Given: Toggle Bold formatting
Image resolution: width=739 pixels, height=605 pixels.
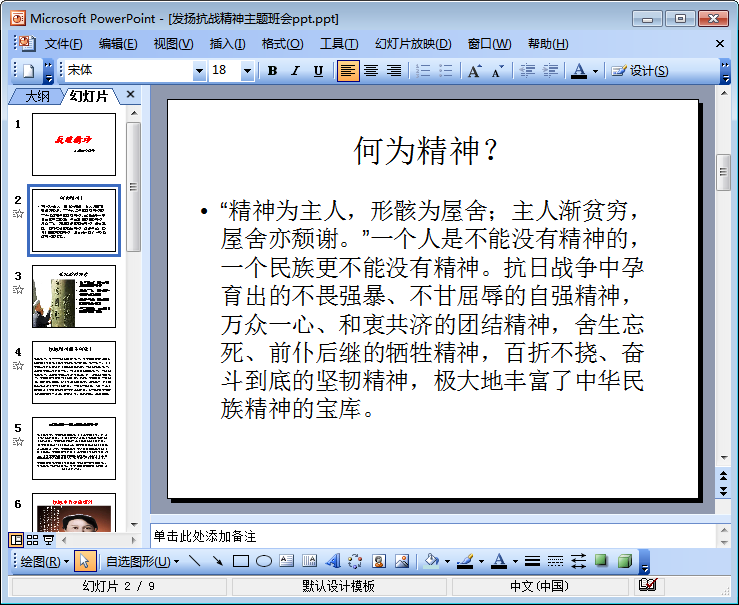Looking at the screenshot, I should click(272, 71).
